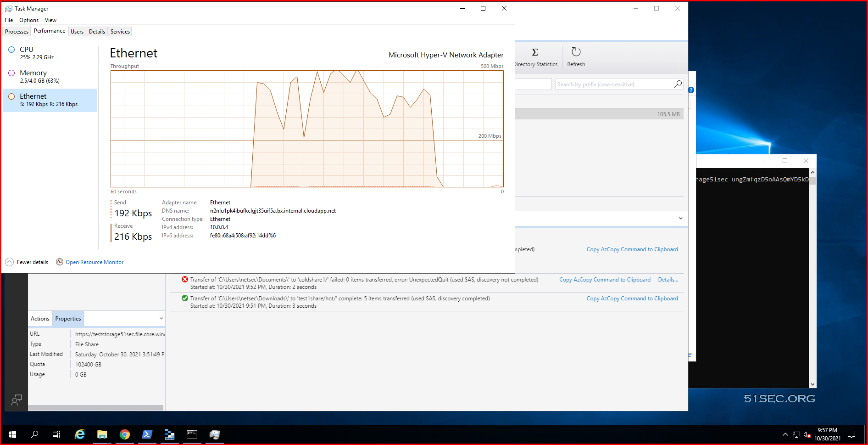Select the Ethernet performance item
868x445 pixels.
(50, 100)
